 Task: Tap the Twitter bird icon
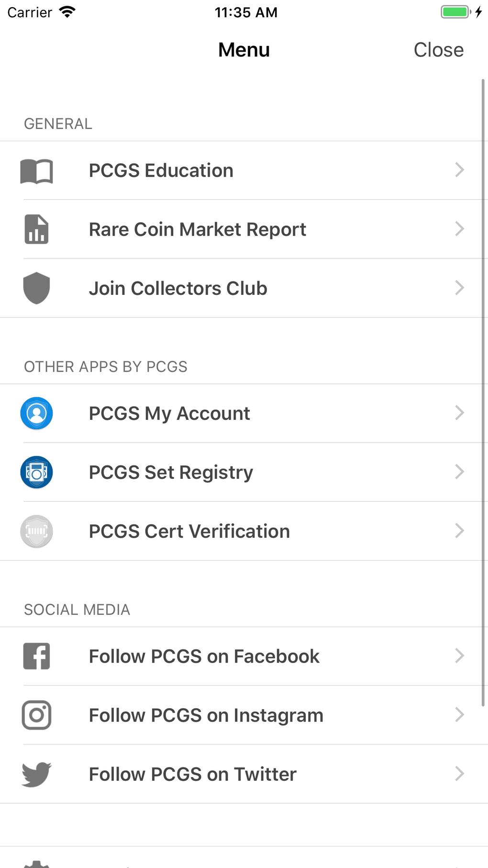click(36, 774)
